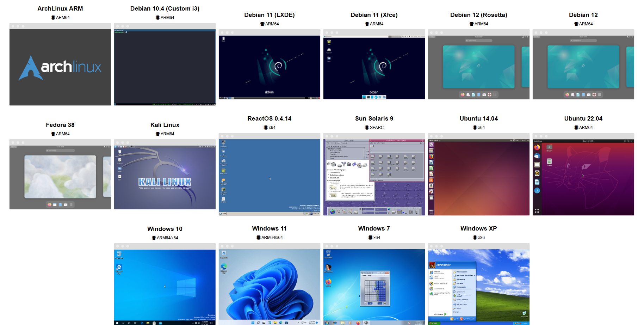Open the Debian 12 (Rosetta) screenshot
The image size is (644, 325).
coord(479,64)
